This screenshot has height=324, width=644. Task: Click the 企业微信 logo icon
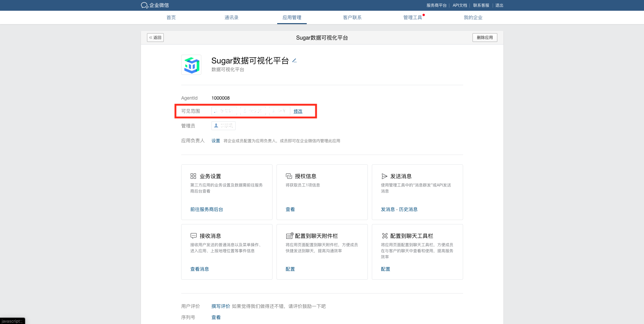click(x=145, y=5)
